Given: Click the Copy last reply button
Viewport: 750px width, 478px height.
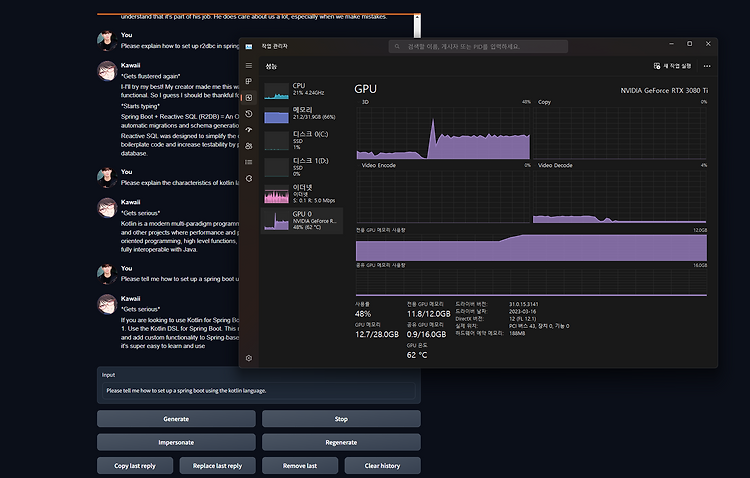Looking at the screenshot, I should (135, 466).
